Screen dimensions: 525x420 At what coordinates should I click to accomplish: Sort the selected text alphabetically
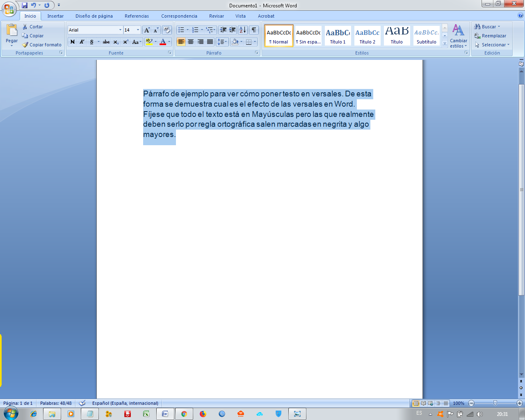(x=243, y=30)
